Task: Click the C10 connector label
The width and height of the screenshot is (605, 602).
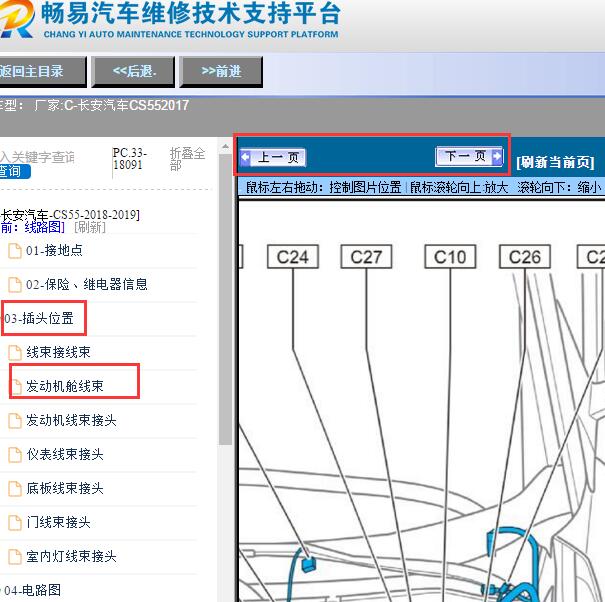Action: [450, 257]
